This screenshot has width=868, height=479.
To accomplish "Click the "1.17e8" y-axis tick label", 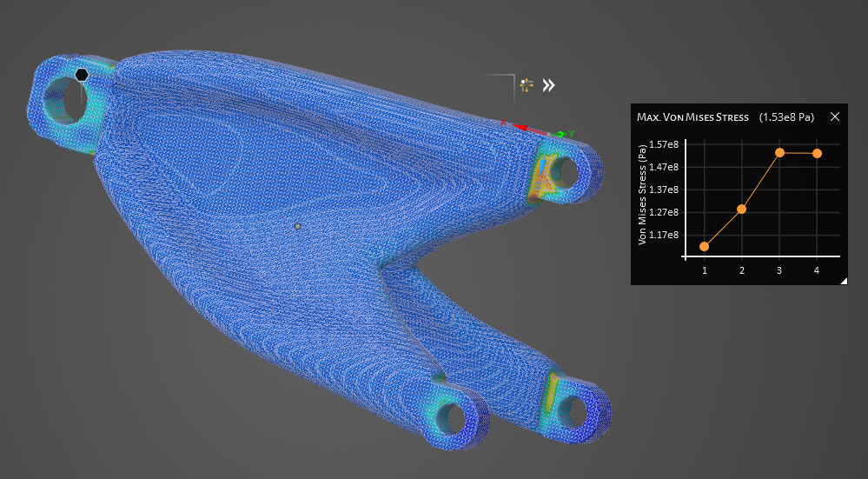I will pyautogui.click(x=663, y=236).
